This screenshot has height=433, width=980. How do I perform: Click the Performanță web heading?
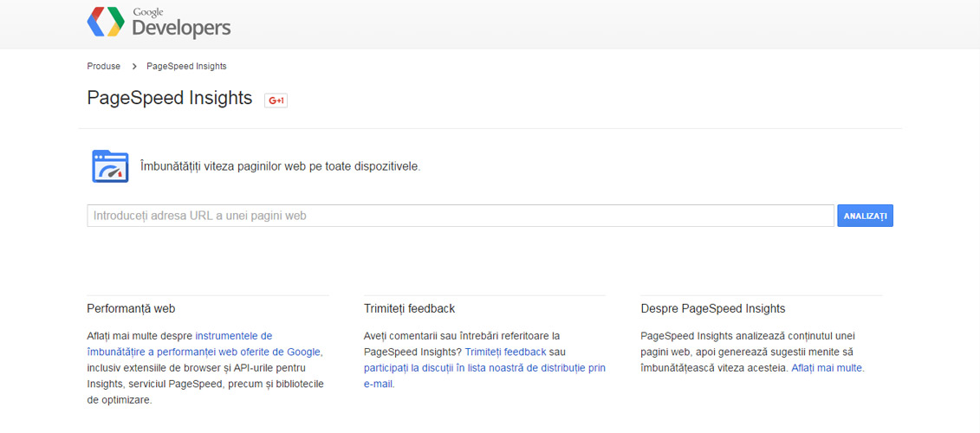tap(131, 308)
